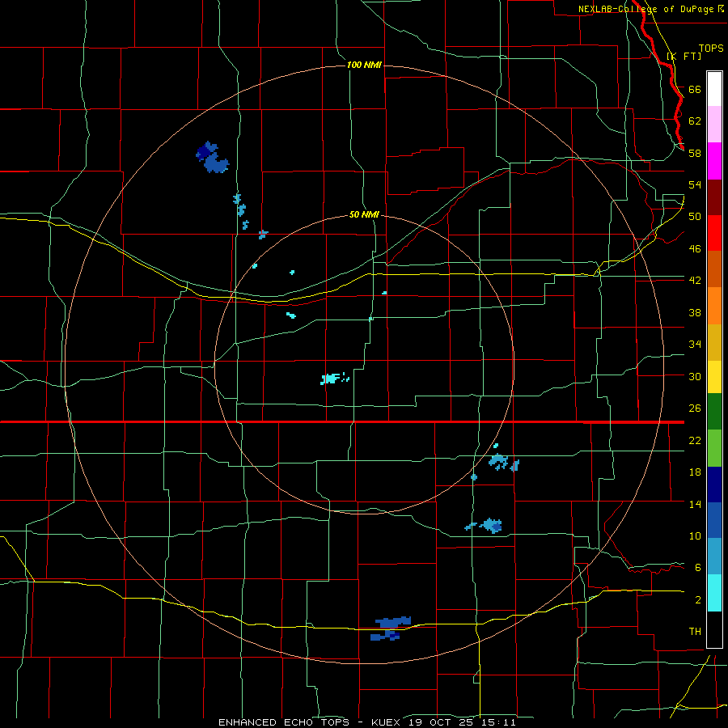Pick the dark green legend band

tap(714, 412)
